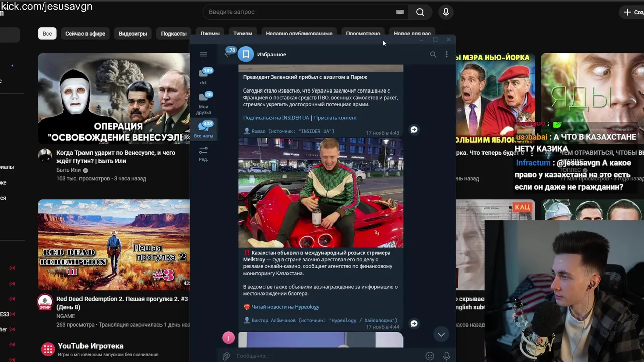Open the Mellstroy red car photo
Viewport: 644px width, 362px height.
point(320,193)
